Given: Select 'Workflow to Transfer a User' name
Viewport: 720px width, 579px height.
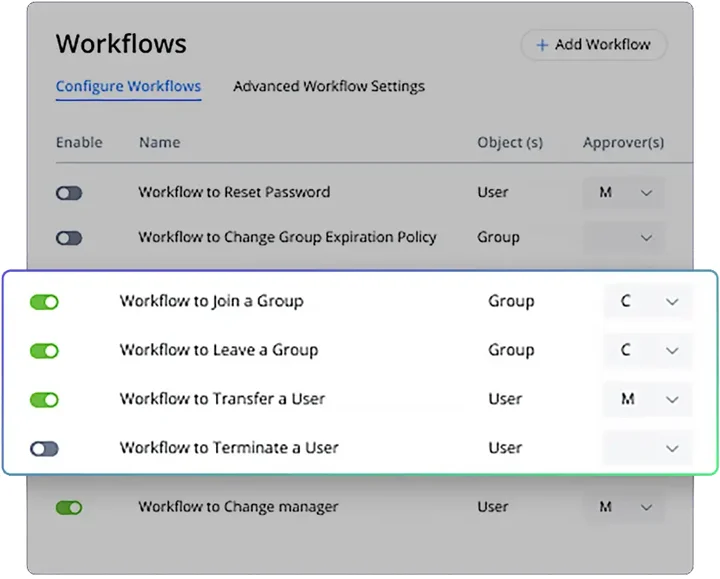Looking at the screenshot, I should pos(222,399).
